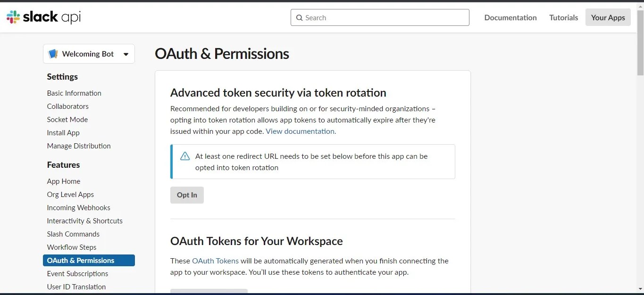Opt into token rotation
The width and height of the screenshot is (644, 295).
click(x=187, y=195)
